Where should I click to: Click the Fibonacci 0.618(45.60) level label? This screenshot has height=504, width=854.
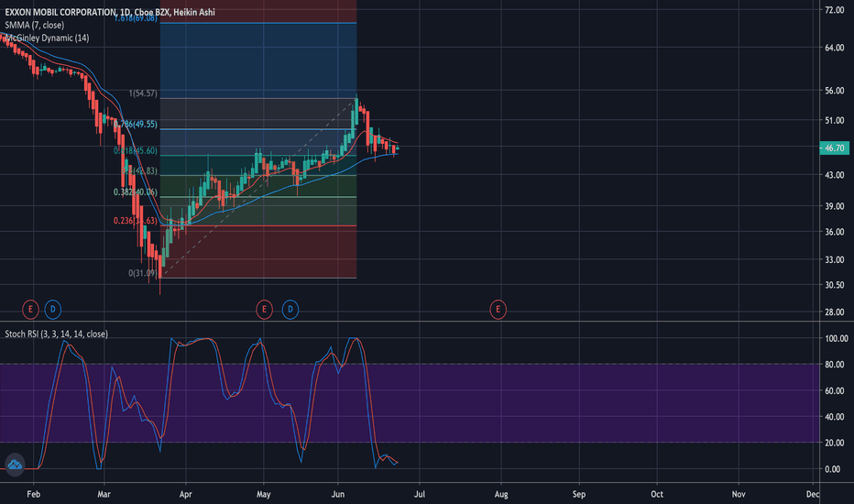click(136, 151)
